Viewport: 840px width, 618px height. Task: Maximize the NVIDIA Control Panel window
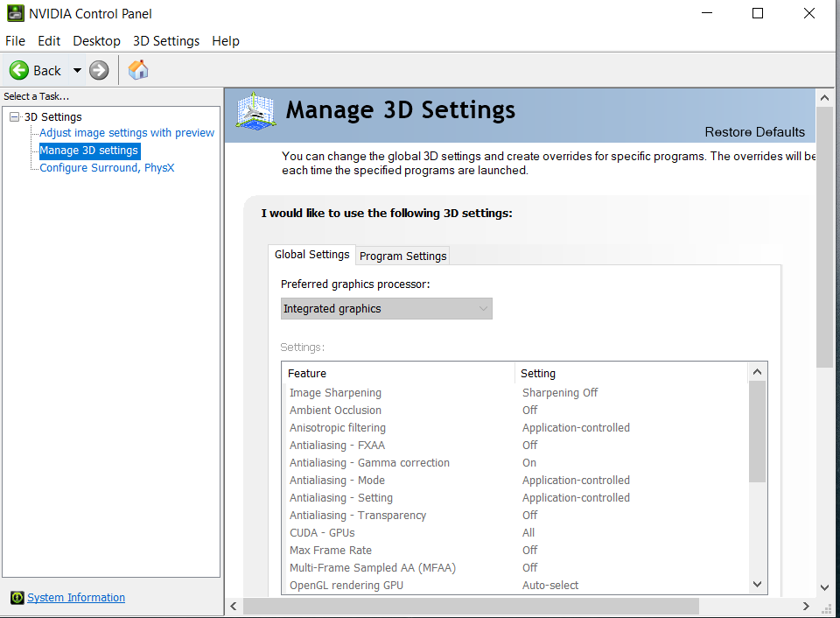tap(758, 13)
